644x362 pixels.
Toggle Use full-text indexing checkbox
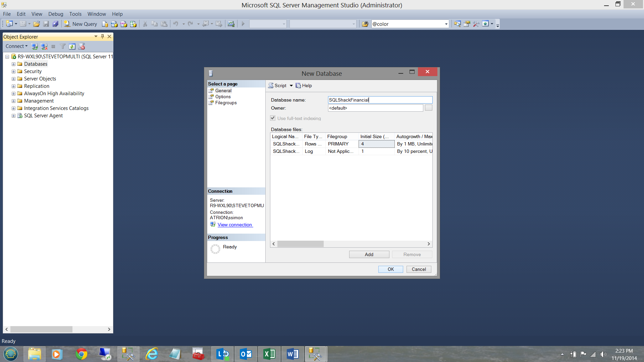(x=273, y=118)
